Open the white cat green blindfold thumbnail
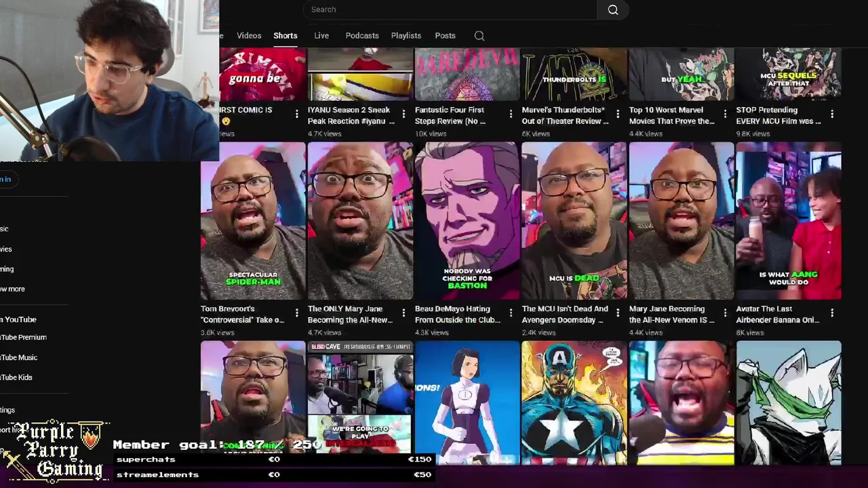 click(x=789, y=403)
